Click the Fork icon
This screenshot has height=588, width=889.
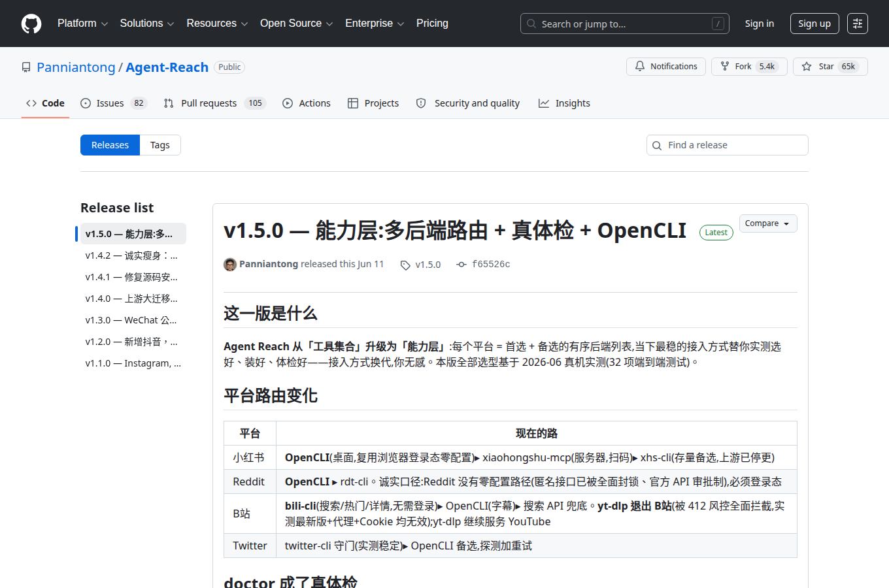tap(725, 67)
